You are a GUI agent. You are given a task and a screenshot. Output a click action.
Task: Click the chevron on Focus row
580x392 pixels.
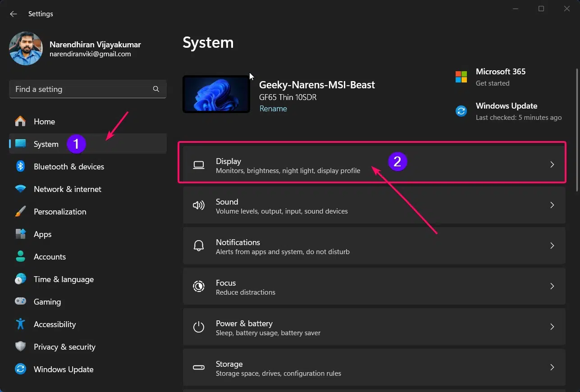click(552, 287)
